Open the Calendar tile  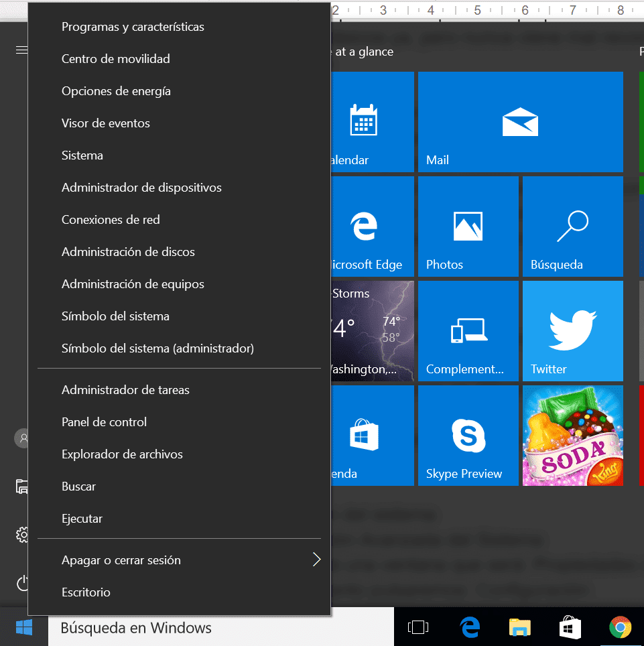click(x=372, y=122)
